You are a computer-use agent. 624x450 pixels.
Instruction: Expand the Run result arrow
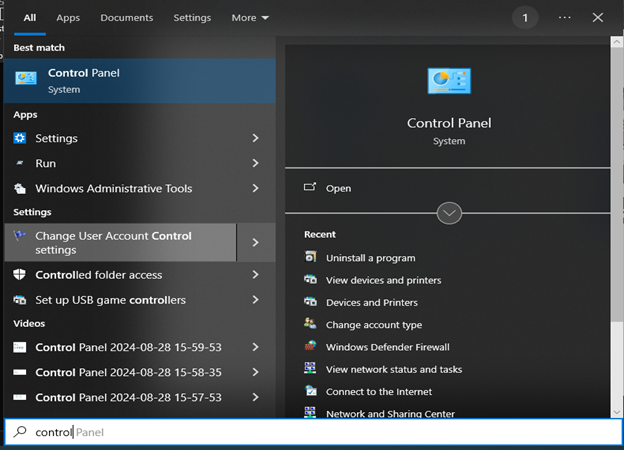255,163
